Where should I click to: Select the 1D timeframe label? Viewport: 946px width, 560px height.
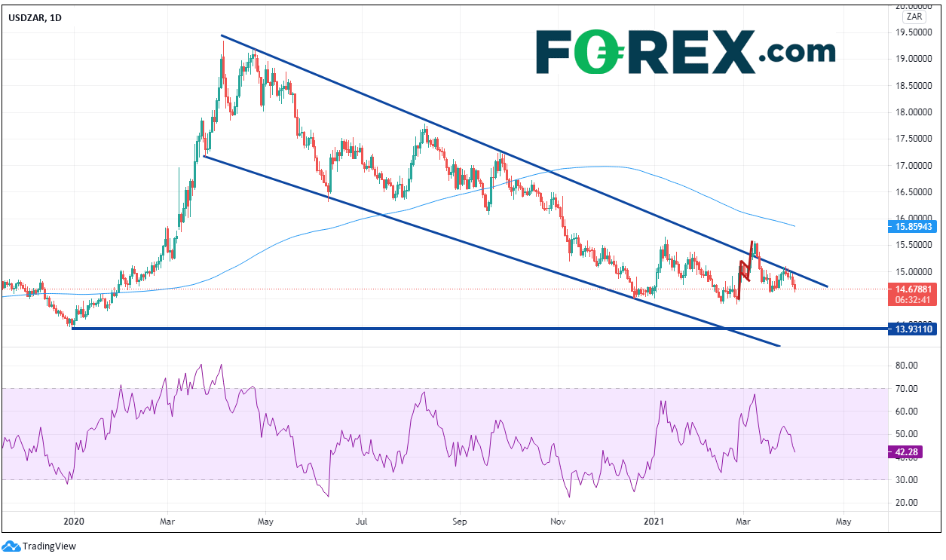tap(54, 18)
